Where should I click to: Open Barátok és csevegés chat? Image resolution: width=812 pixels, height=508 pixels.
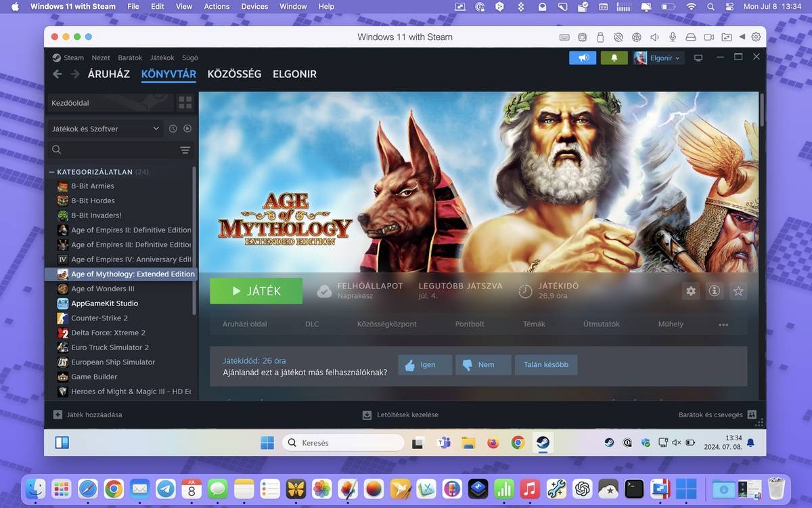click(x=716, y=415)
